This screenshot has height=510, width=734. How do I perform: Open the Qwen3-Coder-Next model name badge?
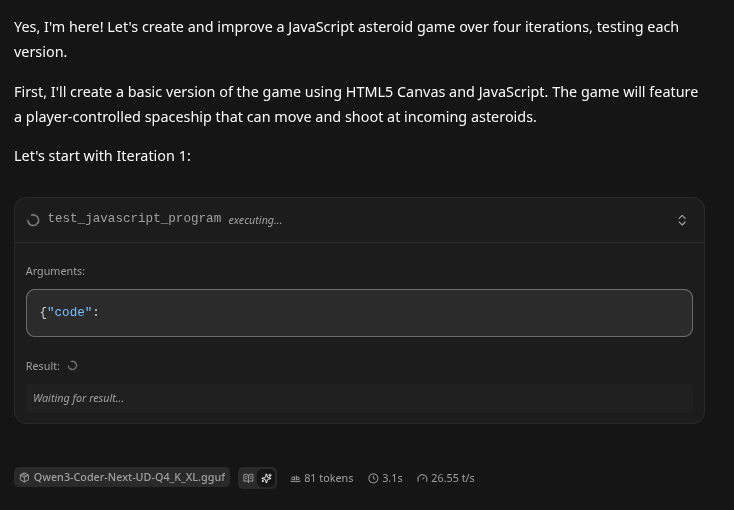click(x=129, y=478)
